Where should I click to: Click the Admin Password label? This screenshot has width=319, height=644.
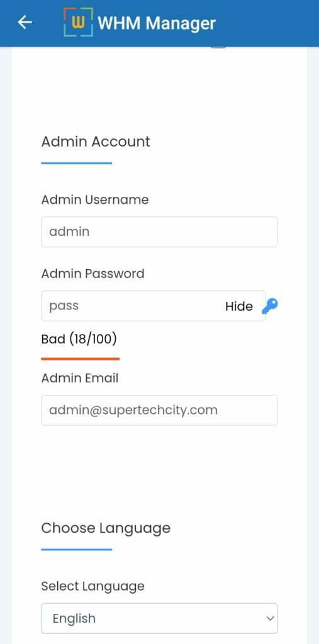(x=93, y=274)
